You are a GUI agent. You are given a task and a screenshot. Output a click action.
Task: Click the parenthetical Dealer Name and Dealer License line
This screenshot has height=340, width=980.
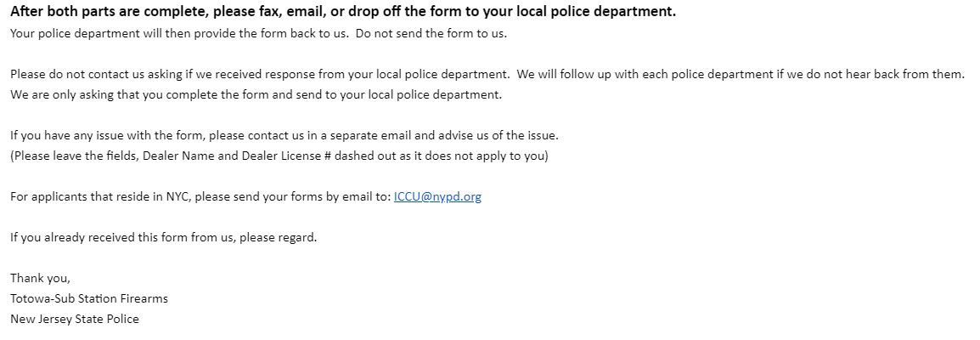pos(279,156)
